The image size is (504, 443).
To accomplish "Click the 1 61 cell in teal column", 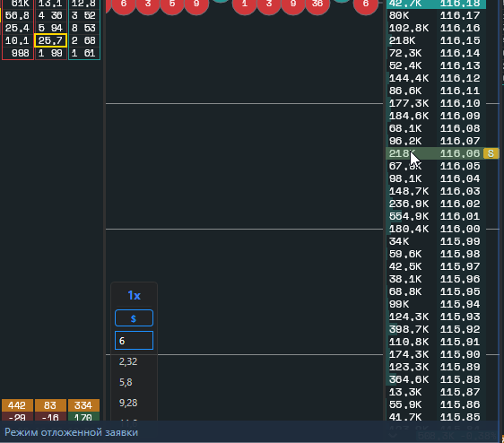I will click(x=84, y=53).
